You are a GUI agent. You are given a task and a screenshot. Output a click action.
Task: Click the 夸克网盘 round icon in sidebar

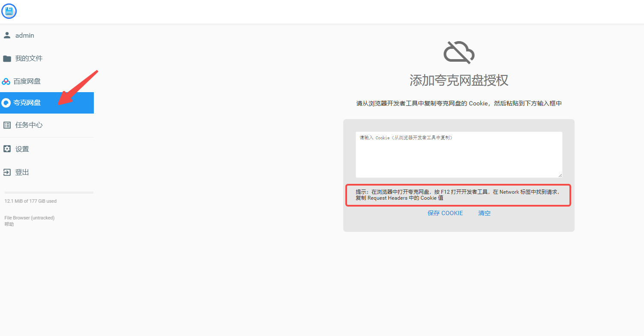coord(6,103)
